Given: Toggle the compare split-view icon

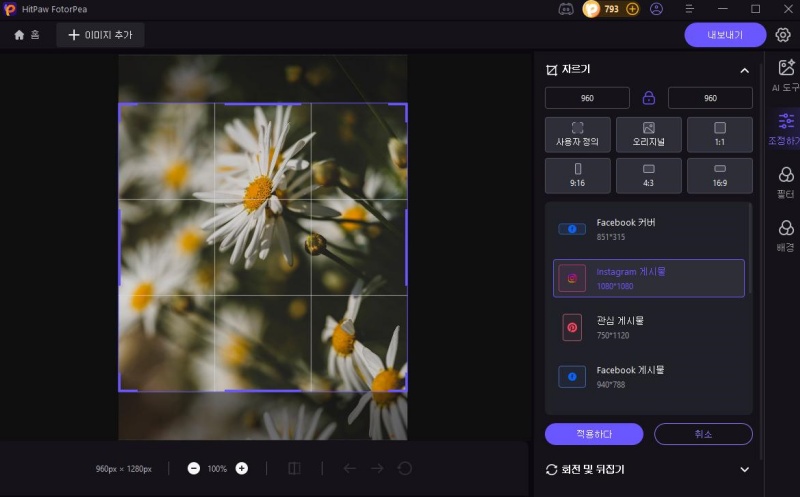Looking at the screenshot, I should [294, 468].
